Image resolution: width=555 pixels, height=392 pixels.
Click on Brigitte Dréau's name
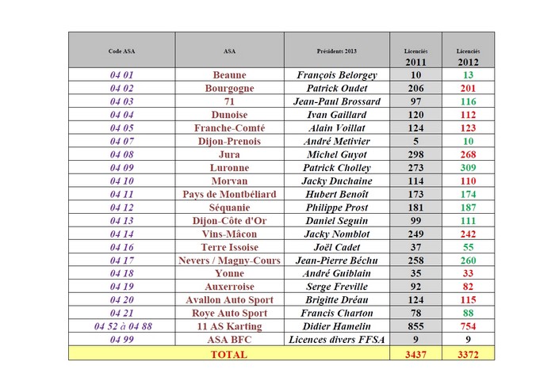(x=336, y=300)
